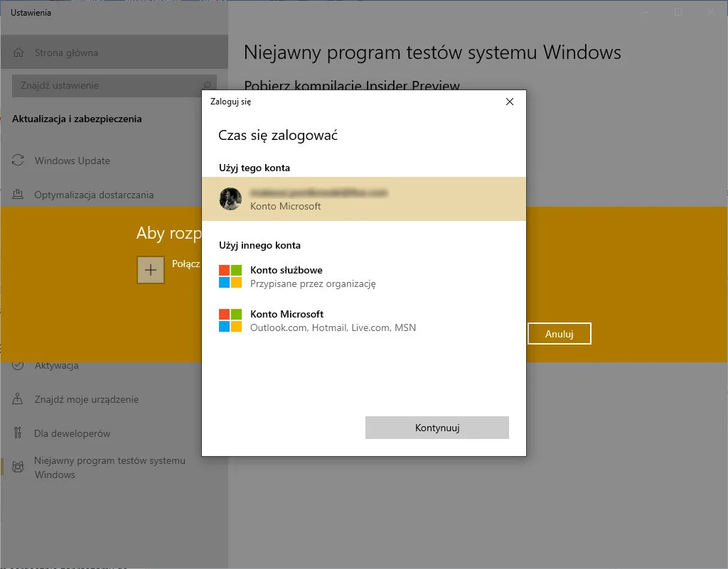Click the search magnifier in Znajdź ustawienie
This screenshot has width=728, height=569.
(x=208, y=85)
